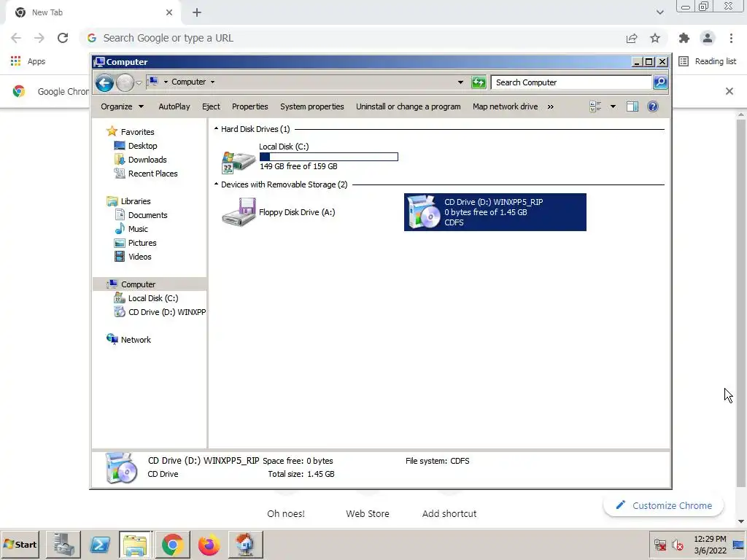Dismiss the Google Chrome notification bar

pos(729,91)
